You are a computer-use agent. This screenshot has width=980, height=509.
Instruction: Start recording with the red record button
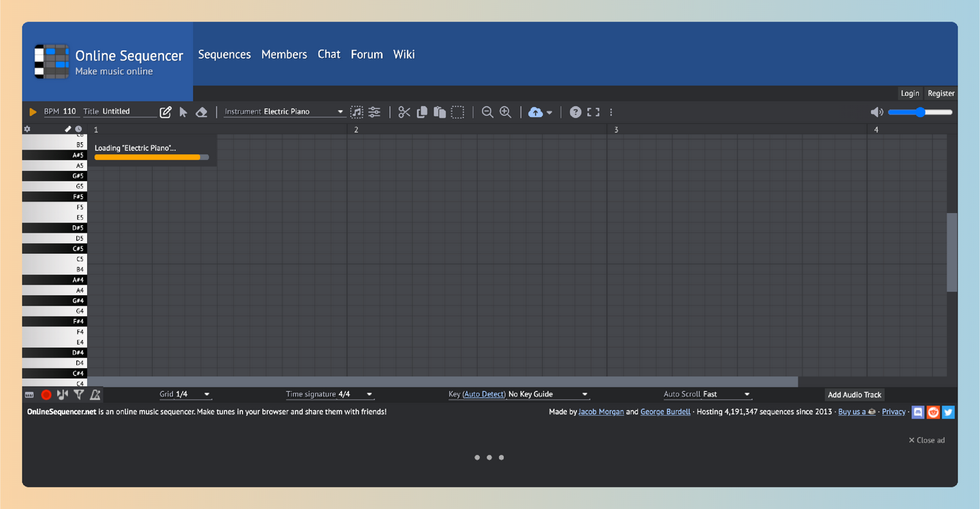click(x=46, y=394)
